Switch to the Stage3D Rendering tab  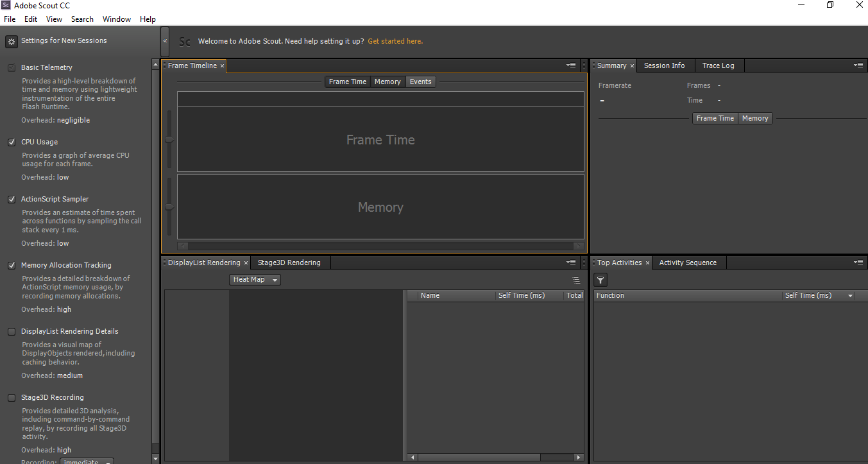pos(289,262)
